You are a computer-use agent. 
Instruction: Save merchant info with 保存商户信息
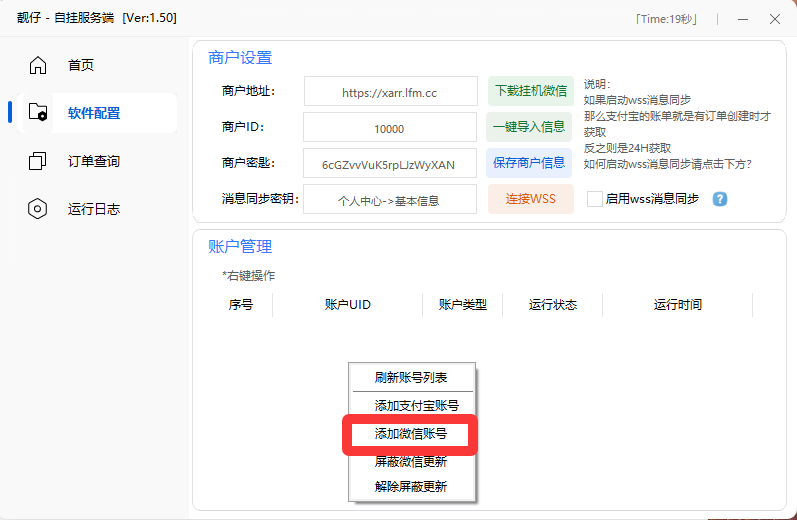(530, 163)
